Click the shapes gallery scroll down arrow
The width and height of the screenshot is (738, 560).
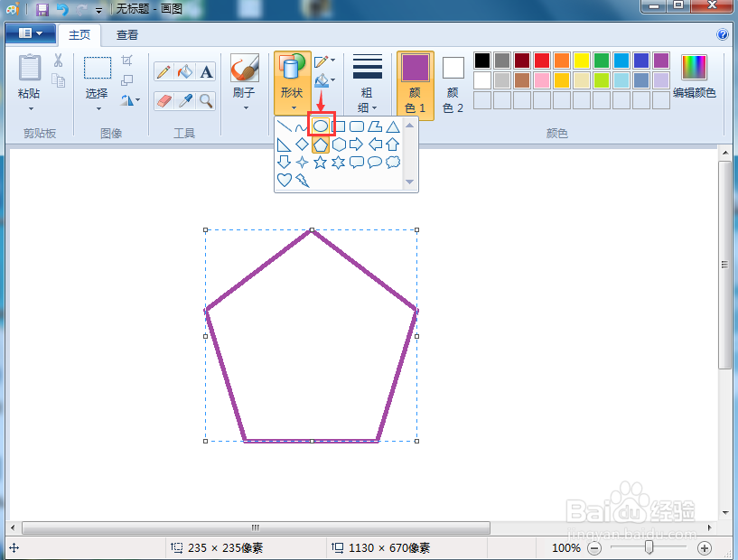click(x=409, y=182)
